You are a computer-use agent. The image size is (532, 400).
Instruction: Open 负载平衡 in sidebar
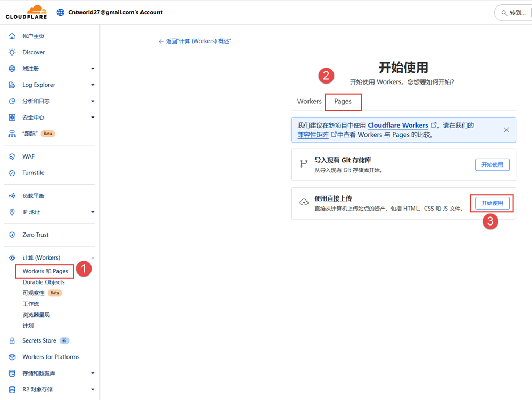tap(33, 196)
